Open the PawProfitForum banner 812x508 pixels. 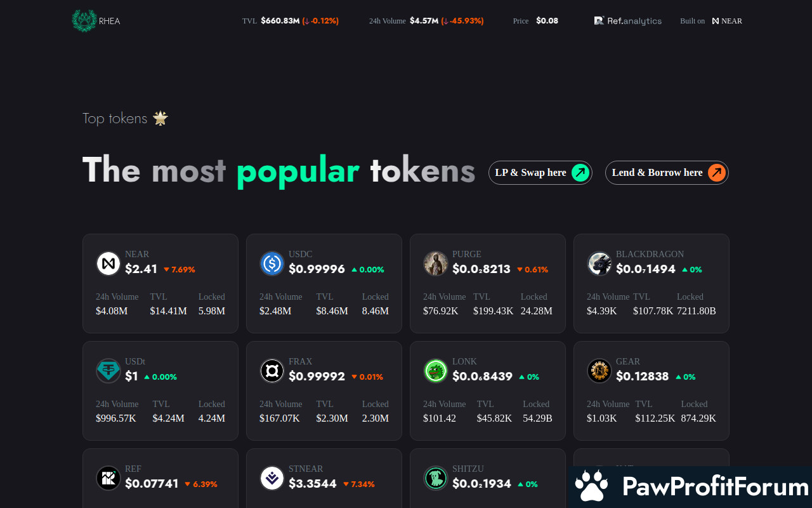click(690, 487)
